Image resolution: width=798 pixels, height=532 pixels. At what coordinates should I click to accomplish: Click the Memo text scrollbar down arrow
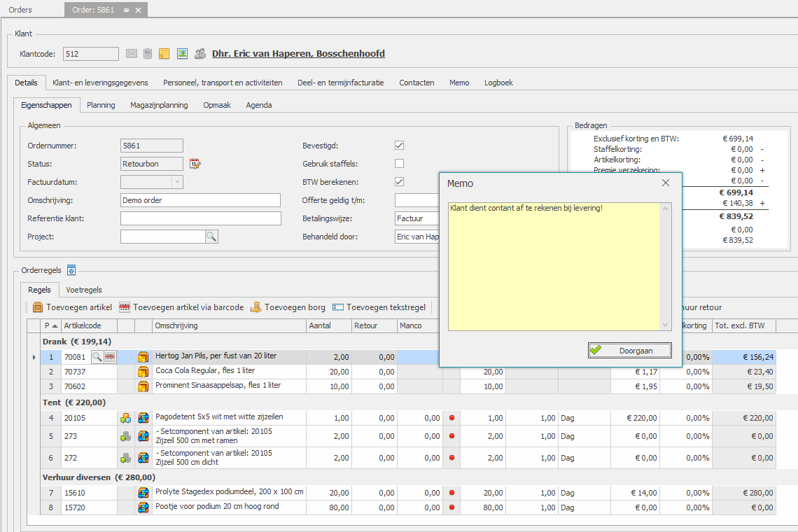point(665,325)
